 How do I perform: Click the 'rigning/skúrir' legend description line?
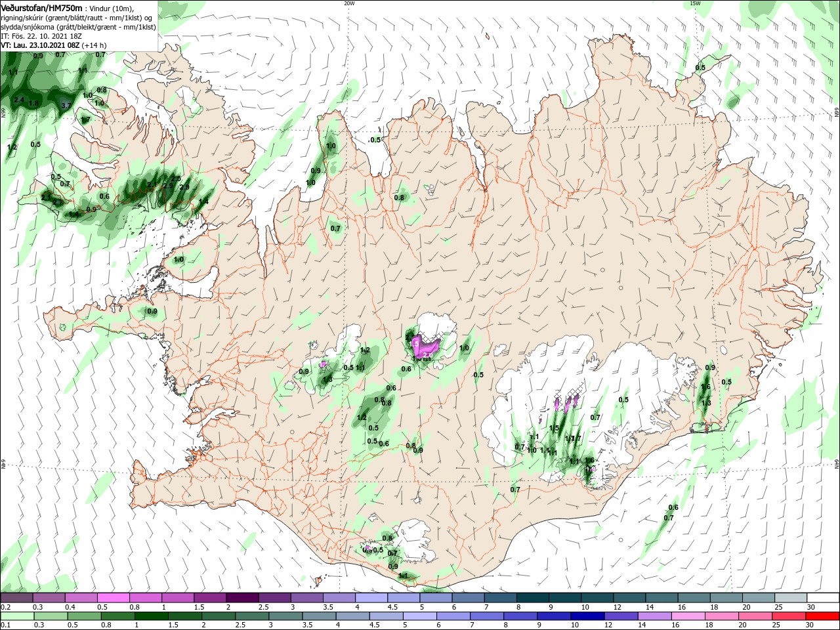point(75,17)
